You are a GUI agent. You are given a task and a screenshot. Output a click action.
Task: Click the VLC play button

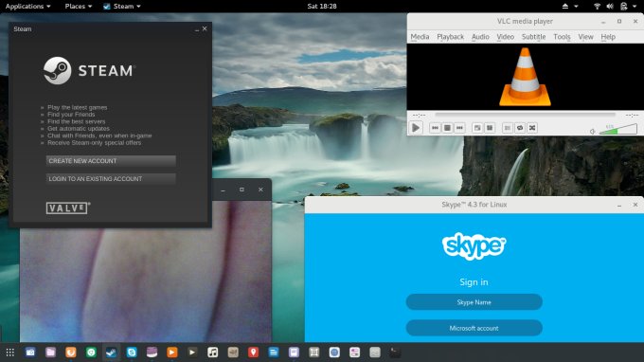pyautogui.click(x=416, y=128)
